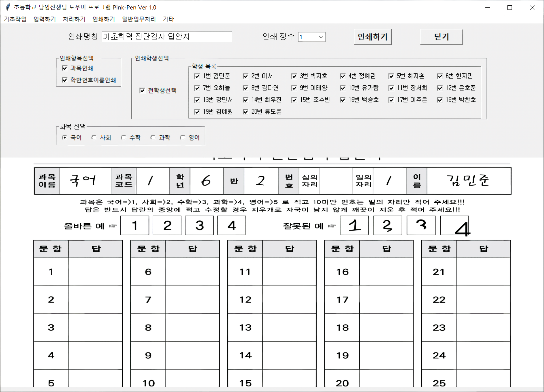
Task: Maximize the Pink-Pen window
Action: 510,7
